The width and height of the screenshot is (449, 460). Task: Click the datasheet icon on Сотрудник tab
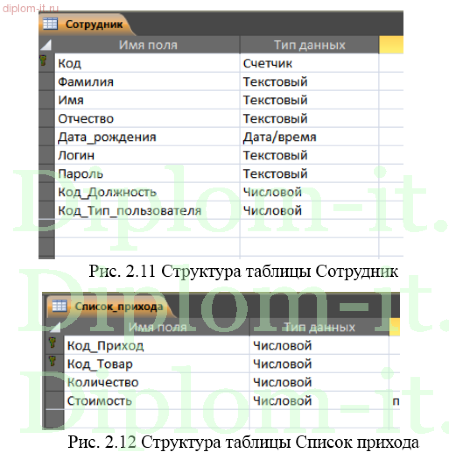pyautogui.click(x=50, y=24)
